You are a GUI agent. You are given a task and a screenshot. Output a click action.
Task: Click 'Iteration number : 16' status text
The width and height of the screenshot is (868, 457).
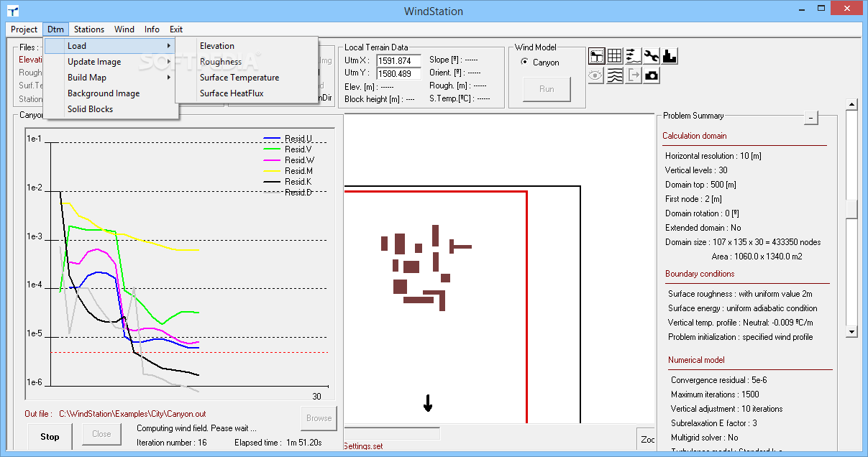(172, 443)
